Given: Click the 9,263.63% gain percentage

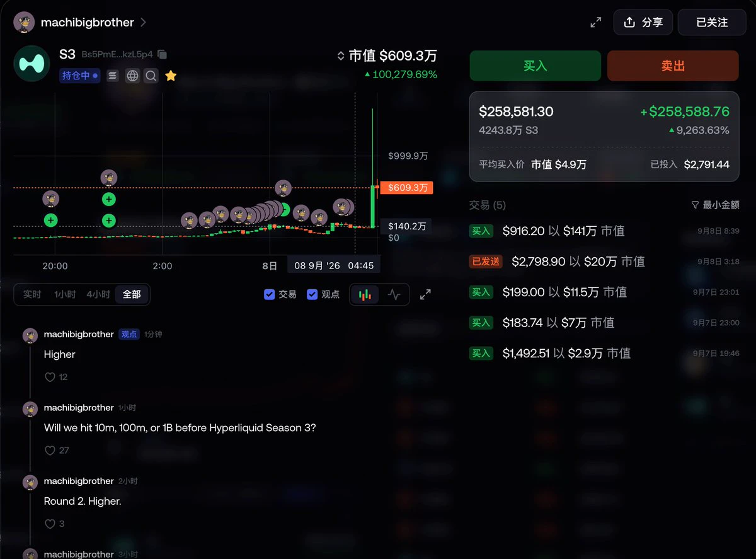Looking at the screenshot, I should 699,130.
